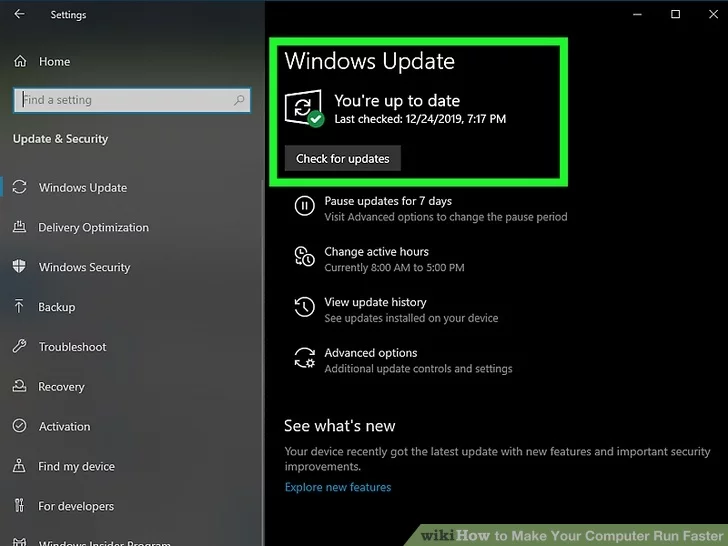Image resolution: width=728 pixels, height=546 pixels.
Task: Go to Home settings page
Action: click(x=54, y=62)
